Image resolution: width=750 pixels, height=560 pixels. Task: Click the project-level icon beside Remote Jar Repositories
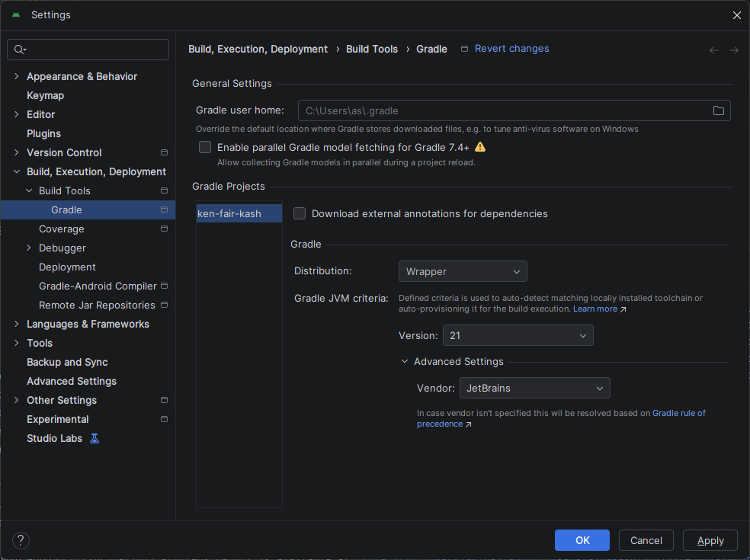[164, 305]
